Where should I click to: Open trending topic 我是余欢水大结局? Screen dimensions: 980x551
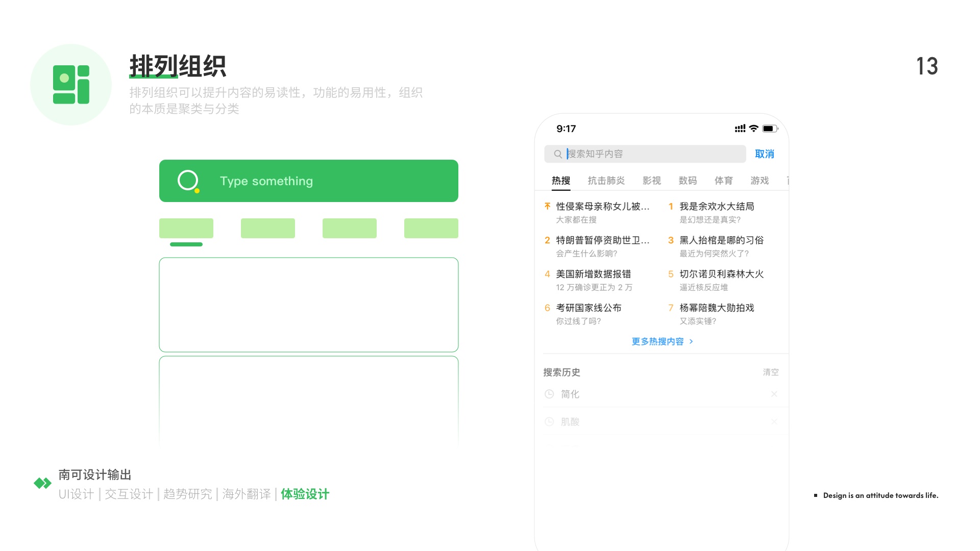click(717, 206)
